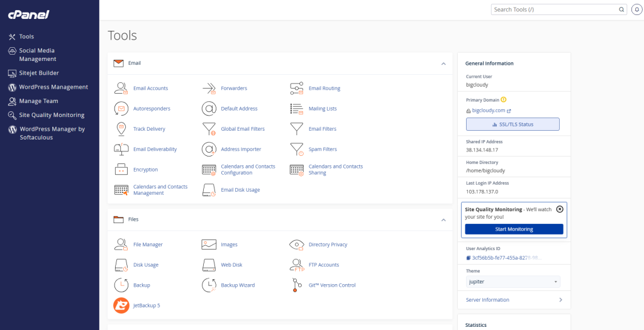644x330 pixels.
Task: Open WordPress Management in sidebar
Action: click(x=48, y=87)
